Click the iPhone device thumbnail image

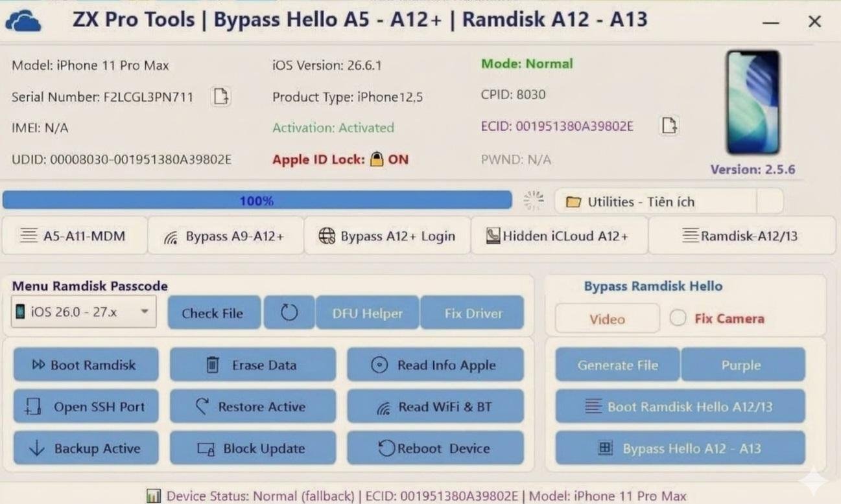(752, 102)
